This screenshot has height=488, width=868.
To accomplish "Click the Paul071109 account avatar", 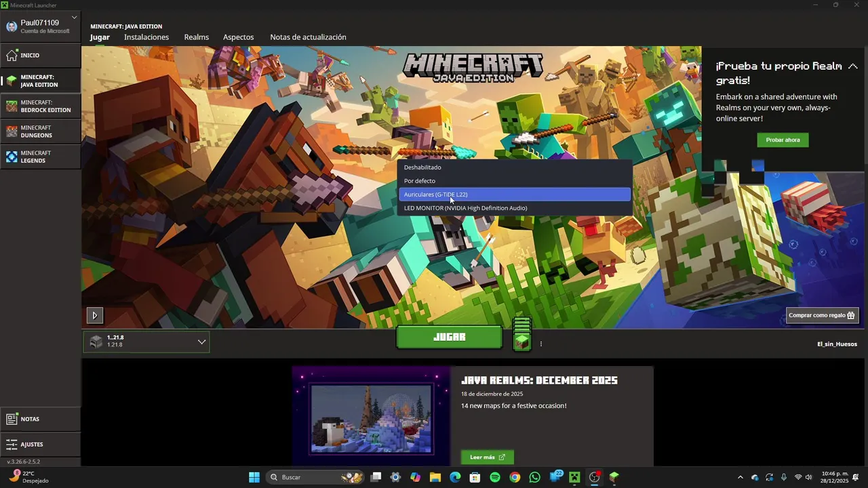I will tap(12, 26).
